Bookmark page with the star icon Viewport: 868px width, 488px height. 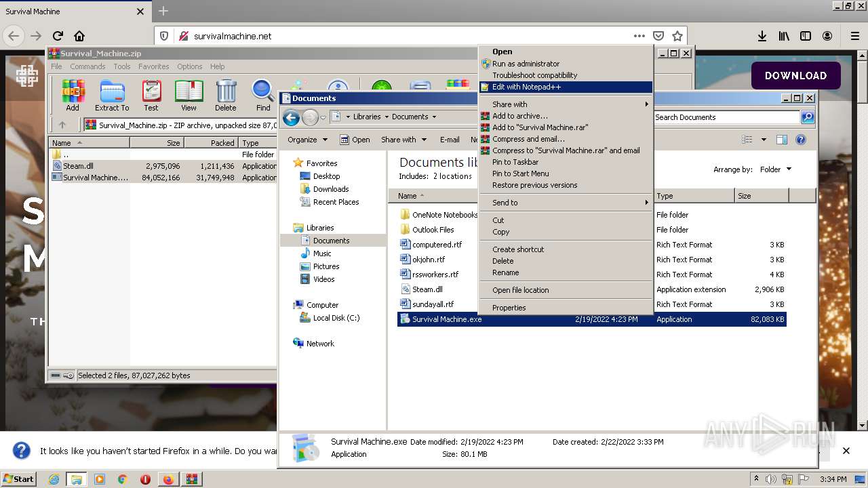click(x=677, y=36)
